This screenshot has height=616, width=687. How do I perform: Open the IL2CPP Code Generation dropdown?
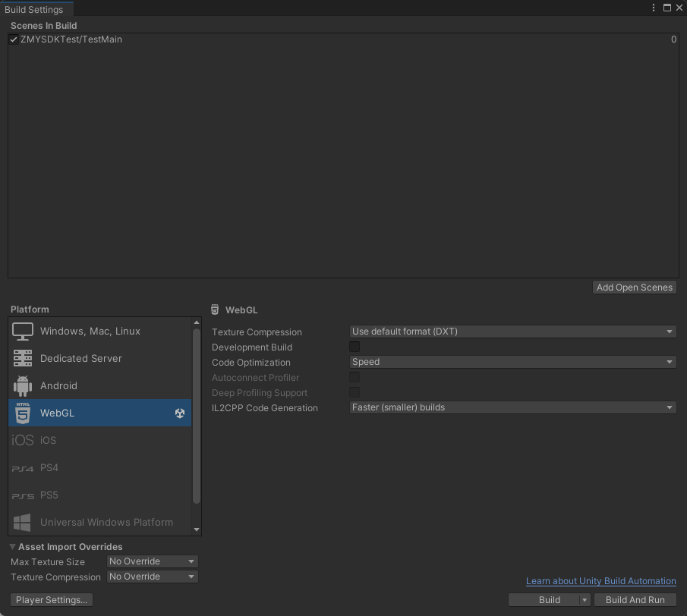click(x=512, y=407)
